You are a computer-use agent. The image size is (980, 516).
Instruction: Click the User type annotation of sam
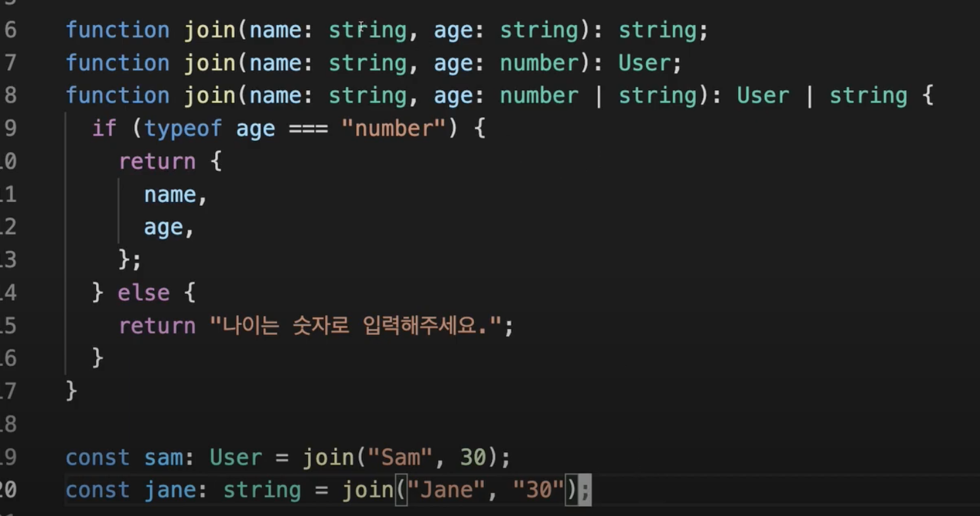coord(236,457)
